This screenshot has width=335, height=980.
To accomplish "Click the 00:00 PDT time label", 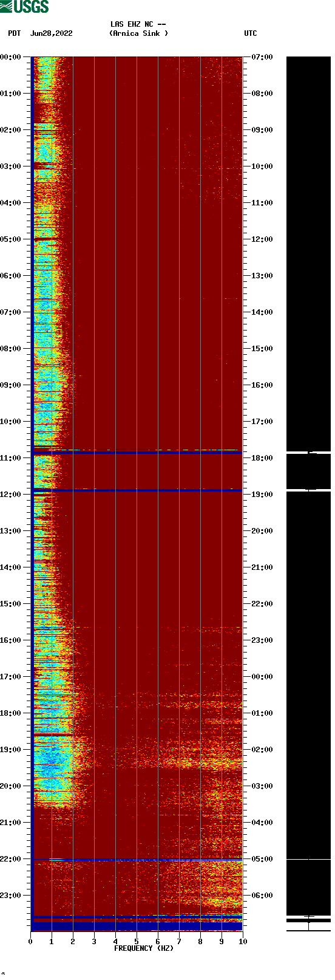I will click(x=10, y=57).
